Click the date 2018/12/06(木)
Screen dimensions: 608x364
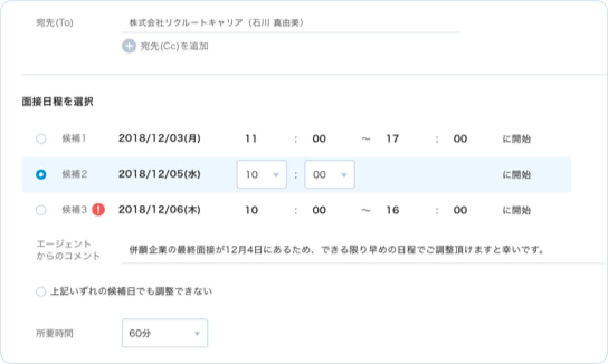point(159,210)
